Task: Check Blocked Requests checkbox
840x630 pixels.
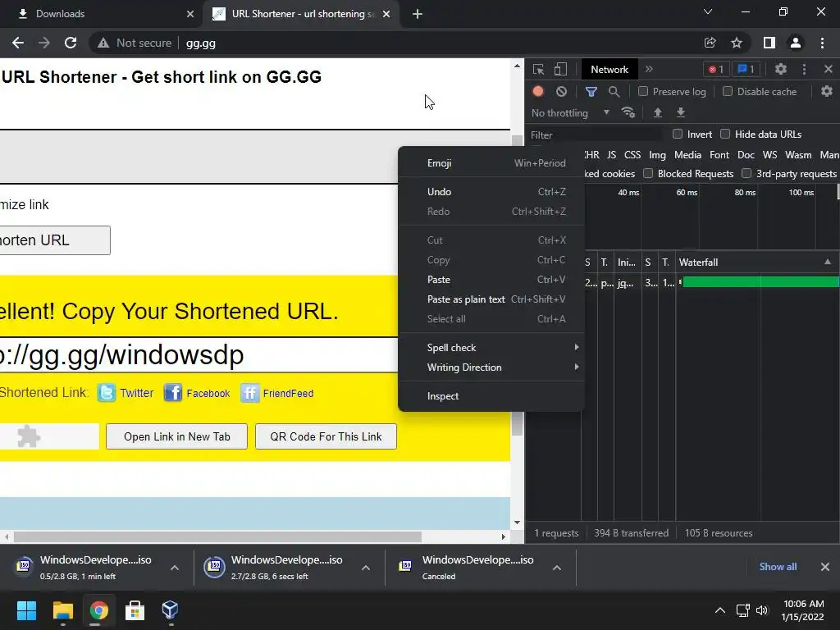Action: pyautogui.click(x=648, y=174)
